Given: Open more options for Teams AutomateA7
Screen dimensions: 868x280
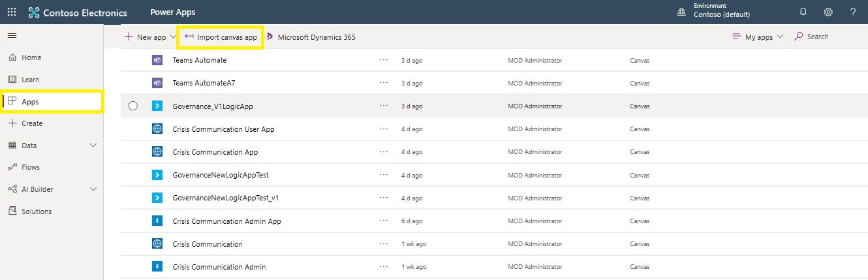Looking at the screenshot, I should (384, 83).
